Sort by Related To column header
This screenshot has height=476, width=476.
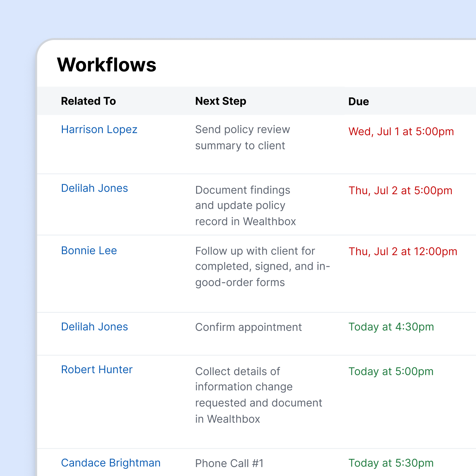point(89,101)
